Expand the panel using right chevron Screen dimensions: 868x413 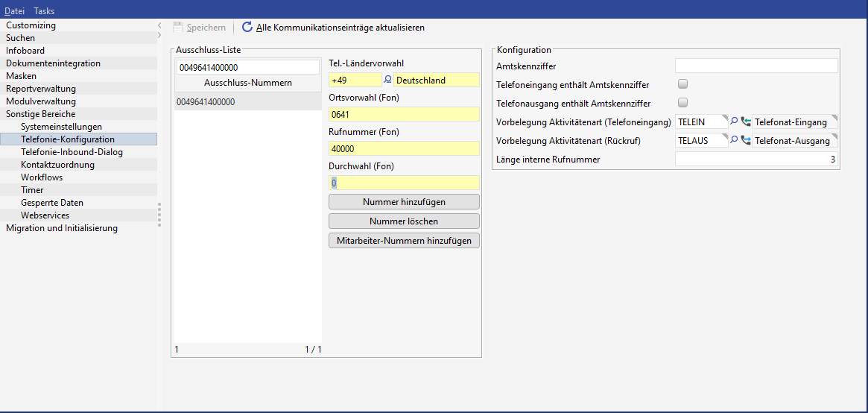click(159, 36)
